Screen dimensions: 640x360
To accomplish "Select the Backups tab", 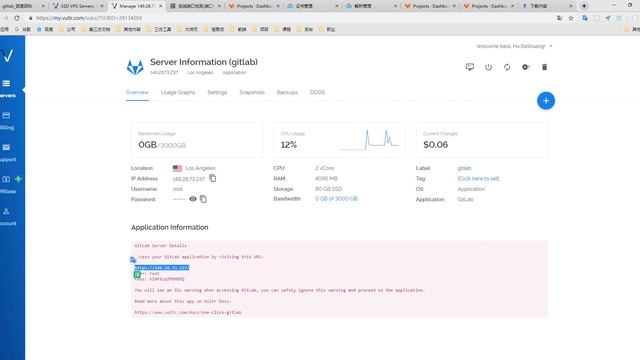I will pos(287,92).
